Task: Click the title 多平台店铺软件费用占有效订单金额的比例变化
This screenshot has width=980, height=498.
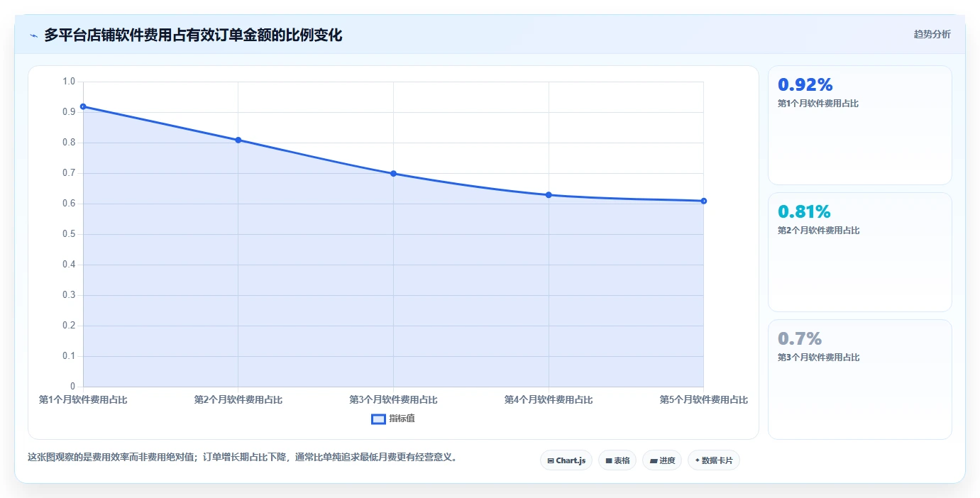Action: click(x=193, y=35)
